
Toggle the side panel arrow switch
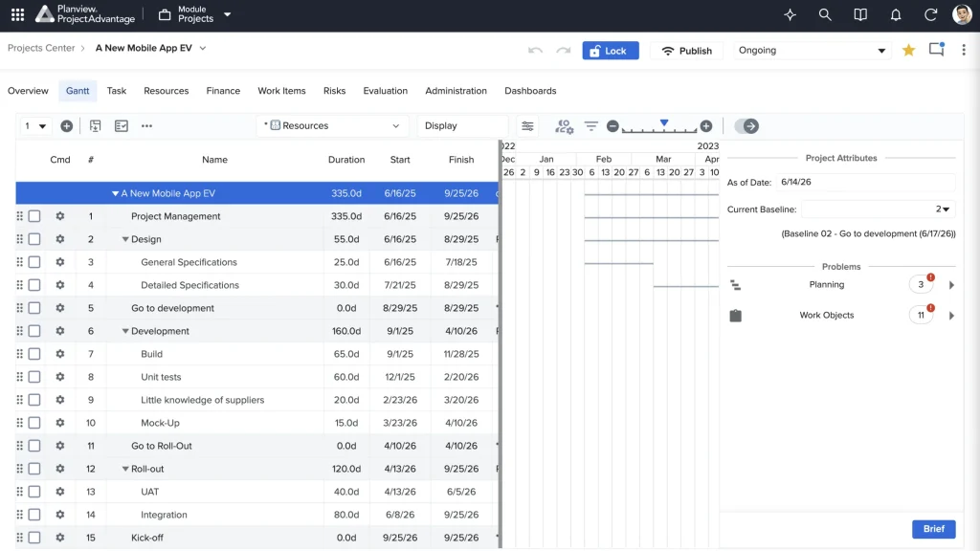(x=746, y=126)
